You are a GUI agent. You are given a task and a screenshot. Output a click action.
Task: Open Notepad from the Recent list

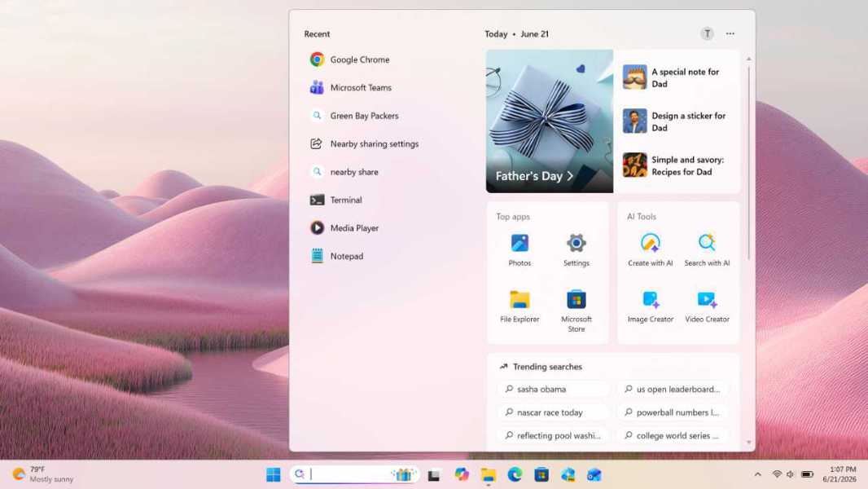coord(336,257)
